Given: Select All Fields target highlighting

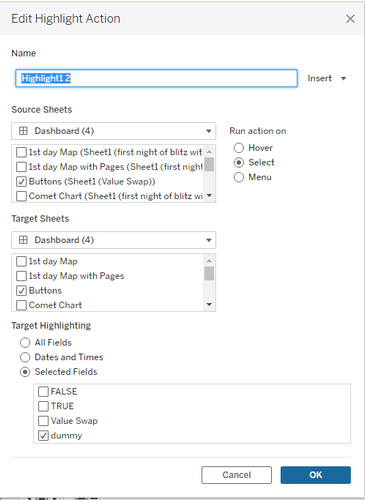Looking at the screenshot, I should point(25,342).
